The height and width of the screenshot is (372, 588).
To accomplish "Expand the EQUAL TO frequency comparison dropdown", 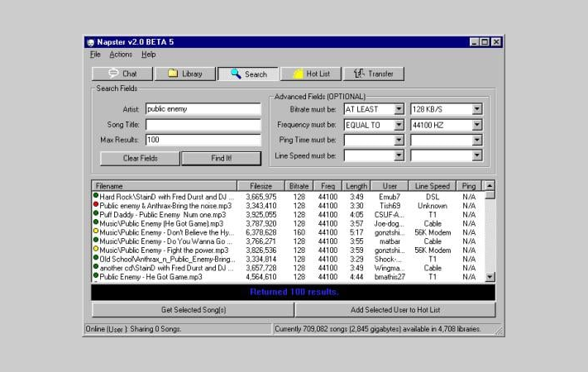I will point(399,125).
